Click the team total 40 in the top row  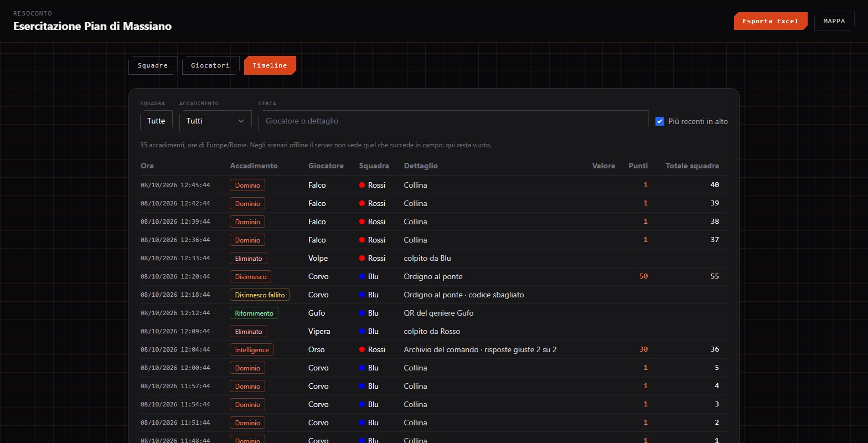tap(715, 185)
